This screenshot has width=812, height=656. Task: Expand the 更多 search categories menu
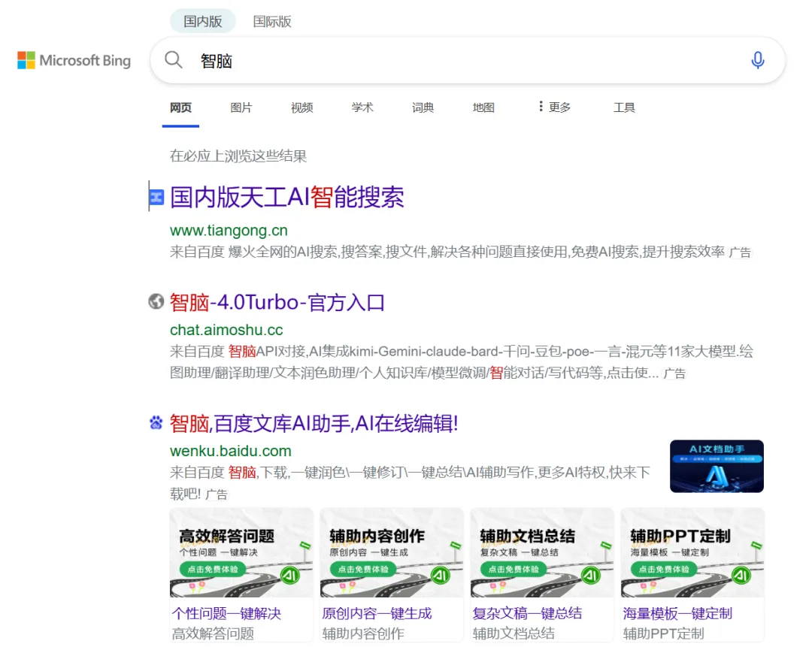pos(555,107)
